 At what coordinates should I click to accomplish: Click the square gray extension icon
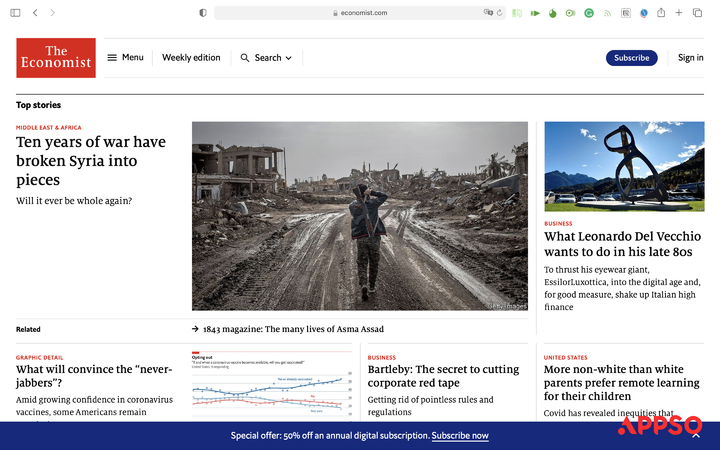(625, 13)
